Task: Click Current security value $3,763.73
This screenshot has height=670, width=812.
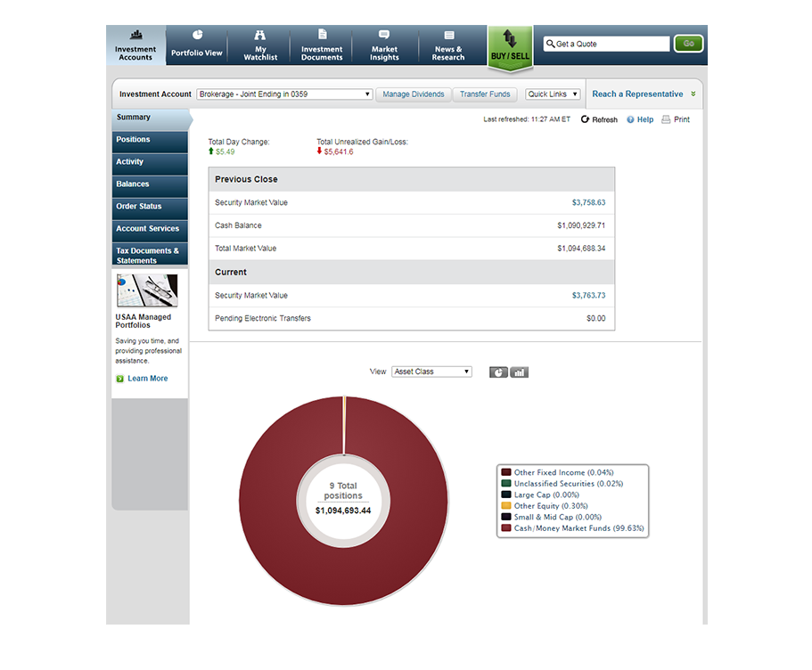Action: (x=588, y=295)
